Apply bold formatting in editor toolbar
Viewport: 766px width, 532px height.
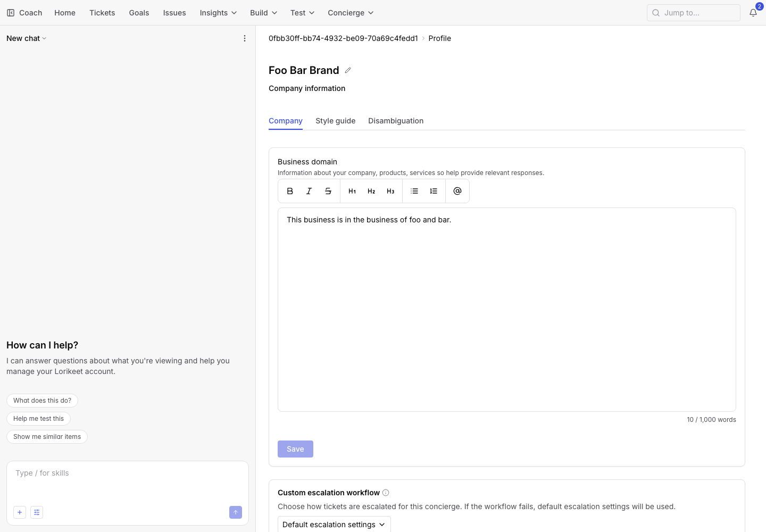(290, 191)
